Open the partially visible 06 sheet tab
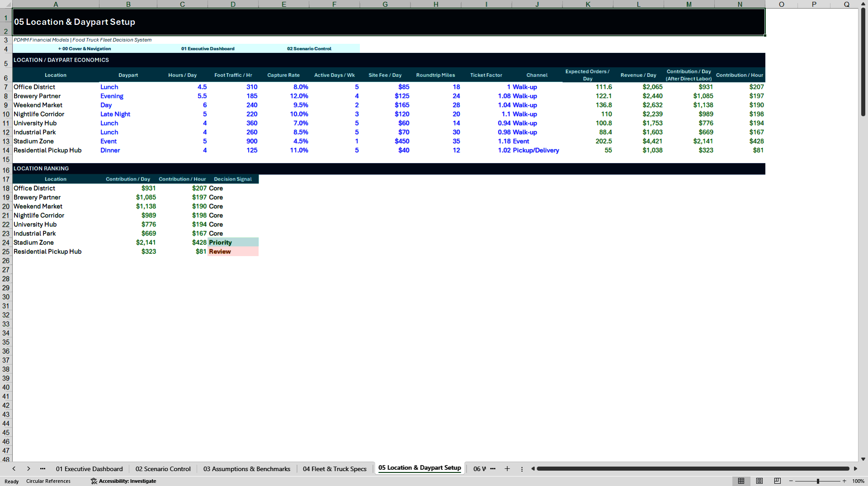868x486 pixels. pos(479,469)
